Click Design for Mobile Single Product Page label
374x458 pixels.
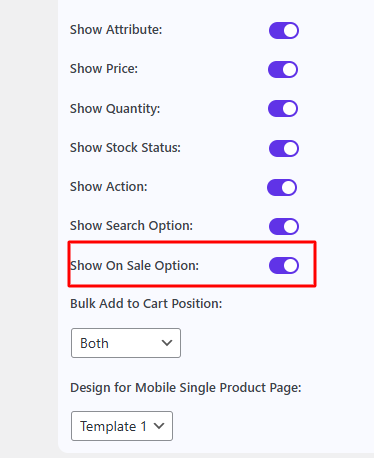(186, 388)
